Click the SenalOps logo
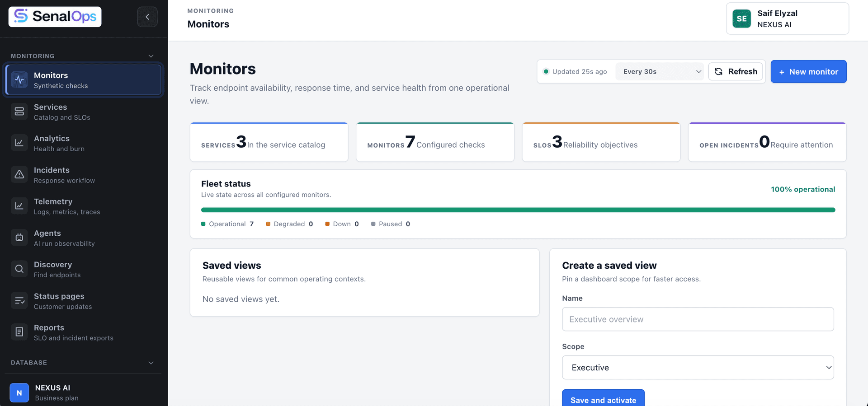 click(55, 17)
